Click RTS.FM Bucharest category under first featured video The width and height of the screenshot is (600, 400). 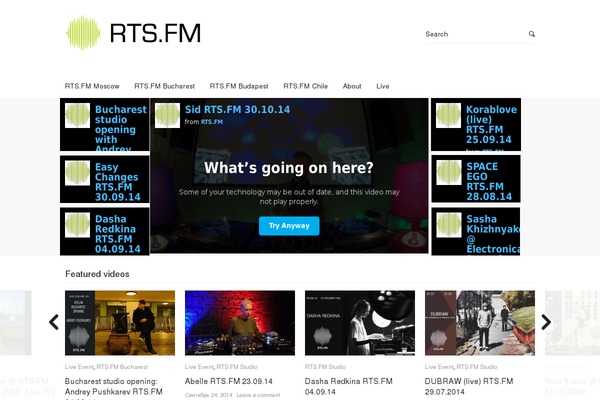point(122,367)
